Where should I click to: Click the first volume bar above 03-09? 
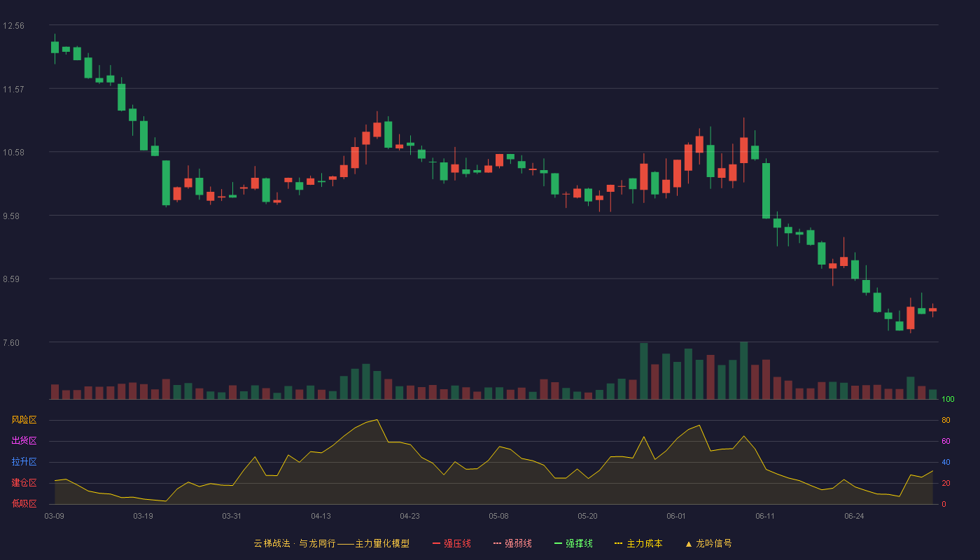55,392
